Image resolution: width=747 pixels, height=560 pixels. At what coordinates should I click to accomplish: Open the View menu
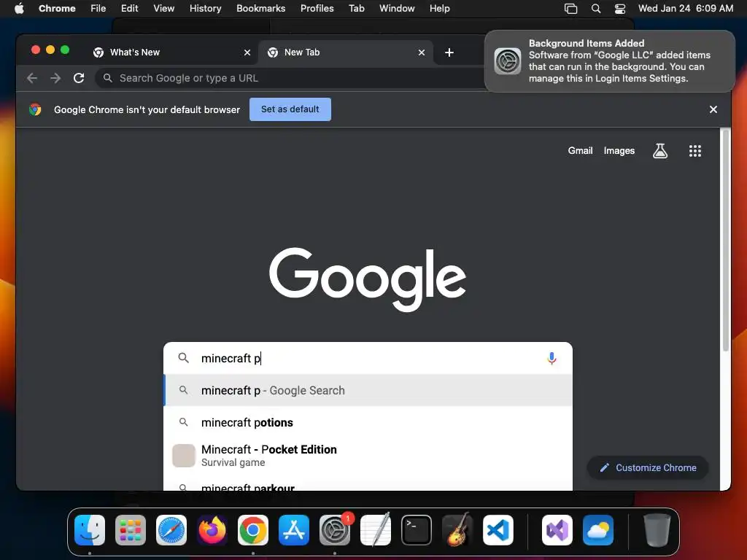[x=163, y=9]
